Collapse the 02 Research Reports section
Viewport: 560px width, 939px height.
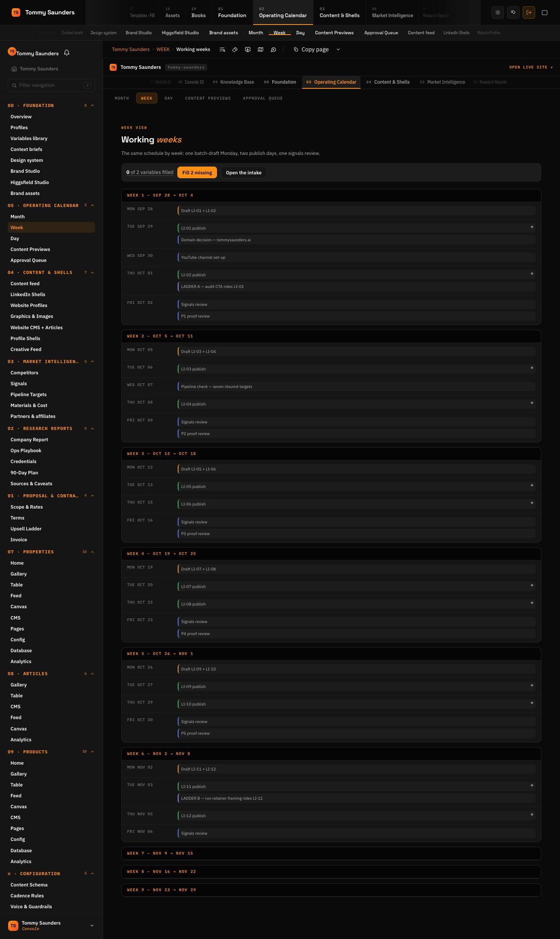pos(92,428)
